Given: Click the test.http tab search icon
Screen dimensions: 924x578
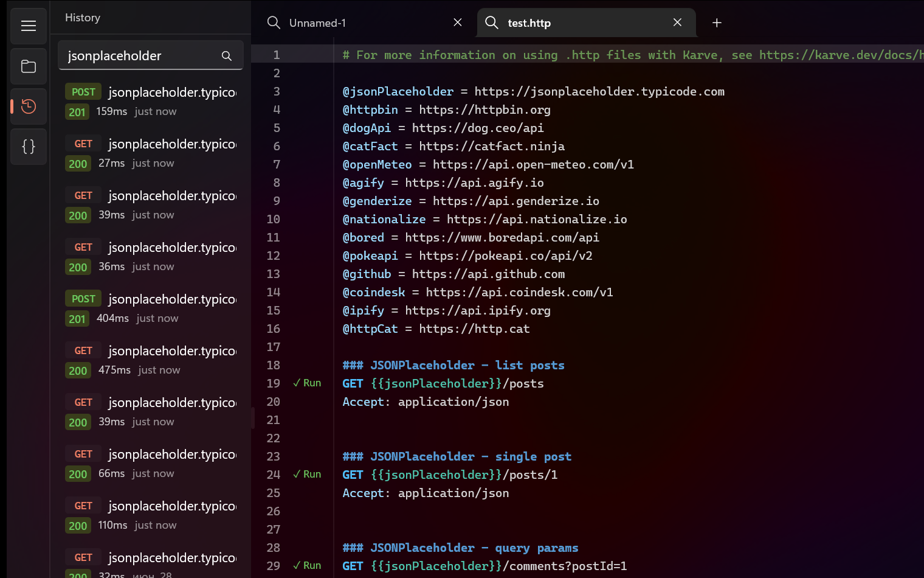Looking at the screenshot, I should (492, 23).
